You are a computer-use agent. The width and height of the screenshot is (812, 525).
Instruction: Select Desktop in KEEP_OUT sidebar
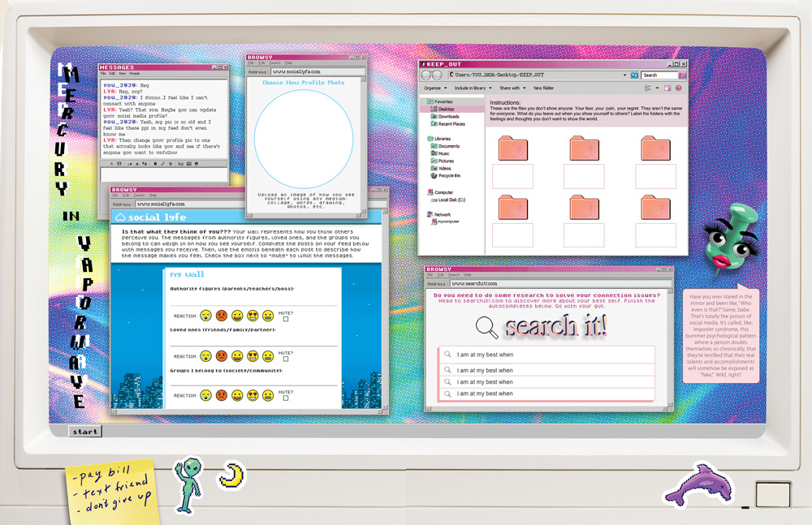click(445, 110)
